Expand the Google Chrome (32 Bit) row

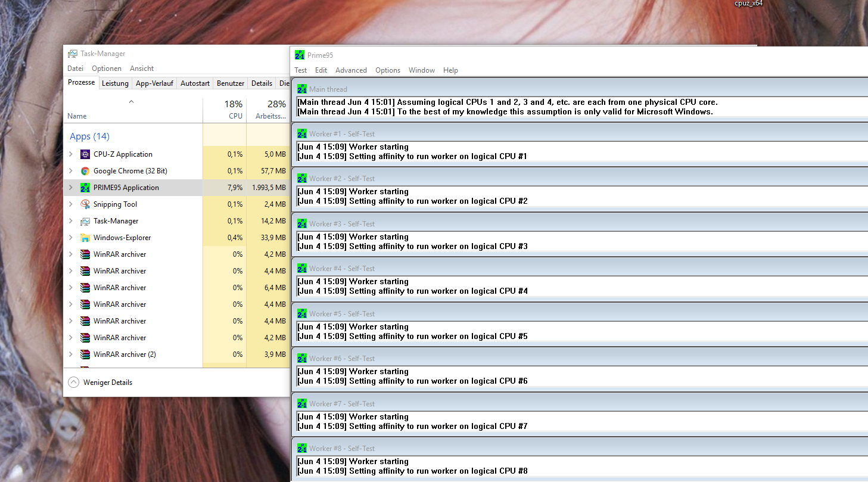[x=71, y=171]
